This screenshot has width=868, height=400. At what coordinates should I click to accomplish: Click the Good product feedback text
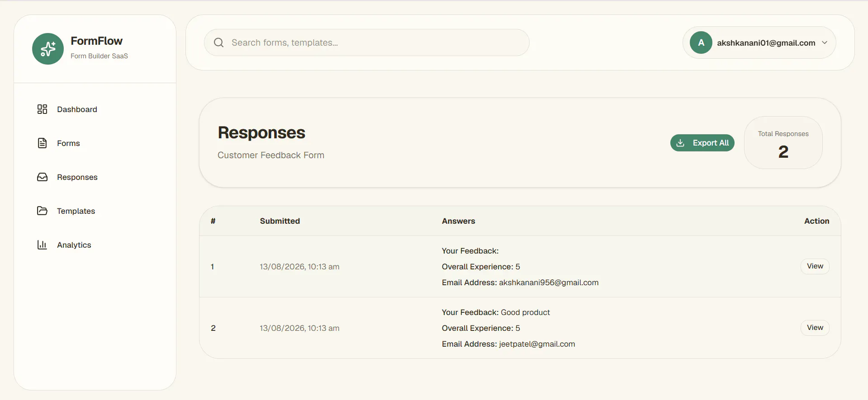click(x=526, y=312)
